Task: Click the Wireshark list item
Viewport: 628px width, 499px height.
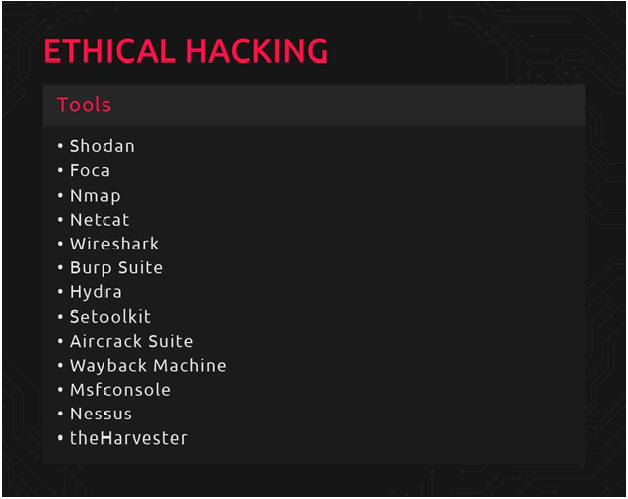Action: coord(114,244)
